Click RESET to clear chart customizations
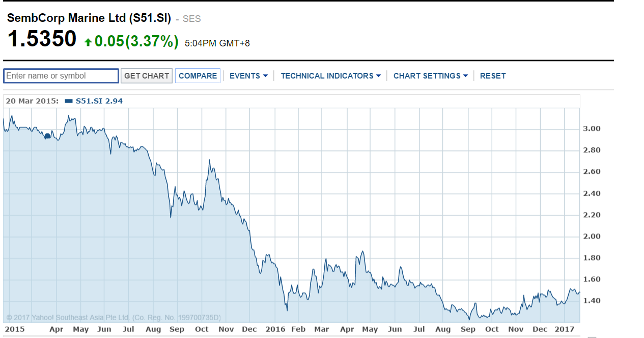 493,75
